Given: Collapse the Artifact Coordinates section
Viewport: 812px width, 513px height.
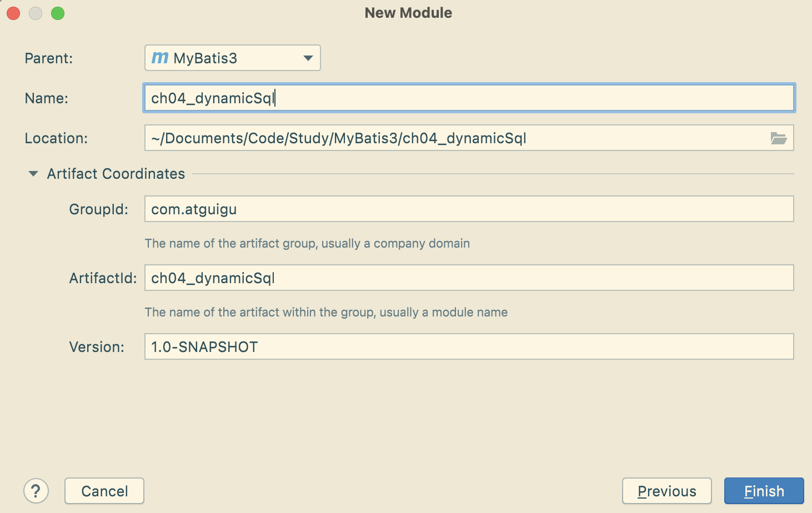Looking at the screenshot, I should (33, 174).
